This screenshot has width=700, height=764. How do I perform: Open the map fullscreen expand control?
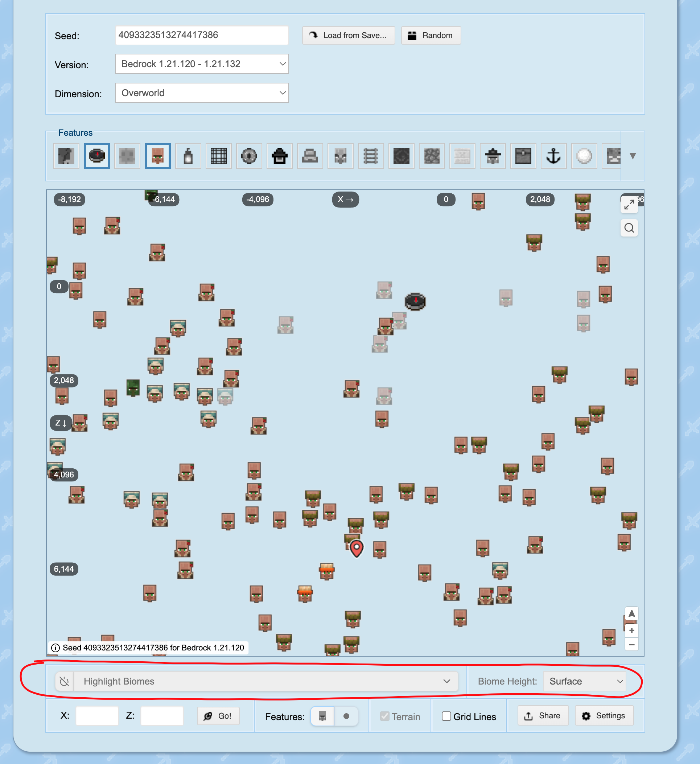point(629,205)
